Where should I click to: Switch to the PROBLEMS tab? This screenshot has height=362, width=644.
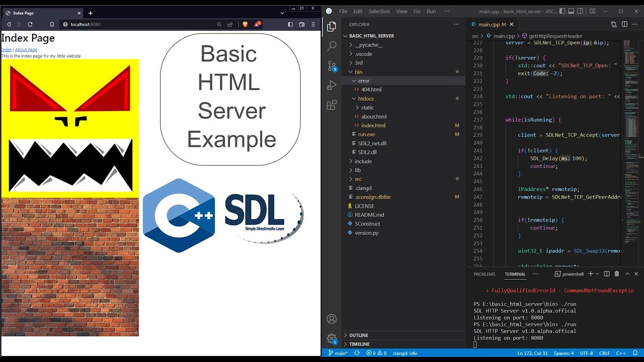(485, 274)
